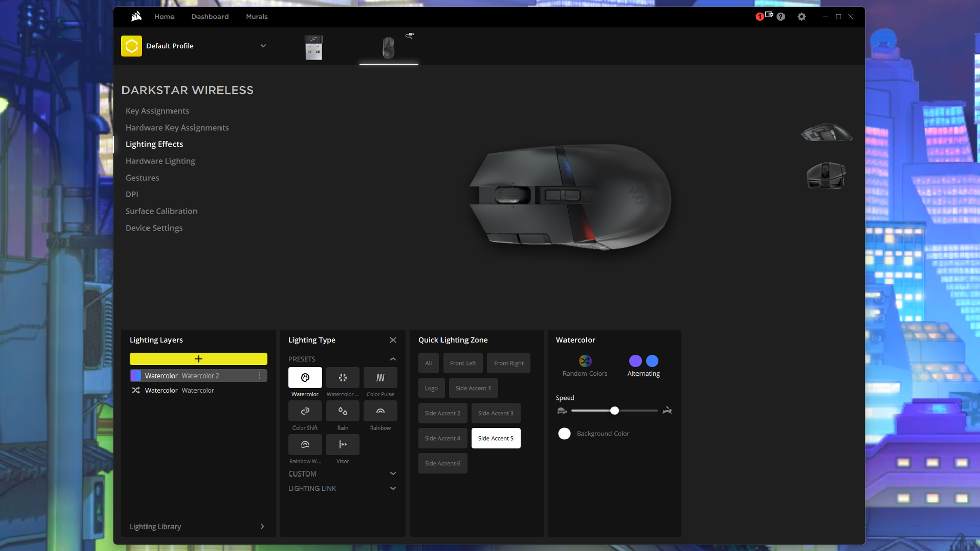Open Hardware Key Assignments section
The height and width of the screenshot is (551, 980).
[x=177, y=128]
